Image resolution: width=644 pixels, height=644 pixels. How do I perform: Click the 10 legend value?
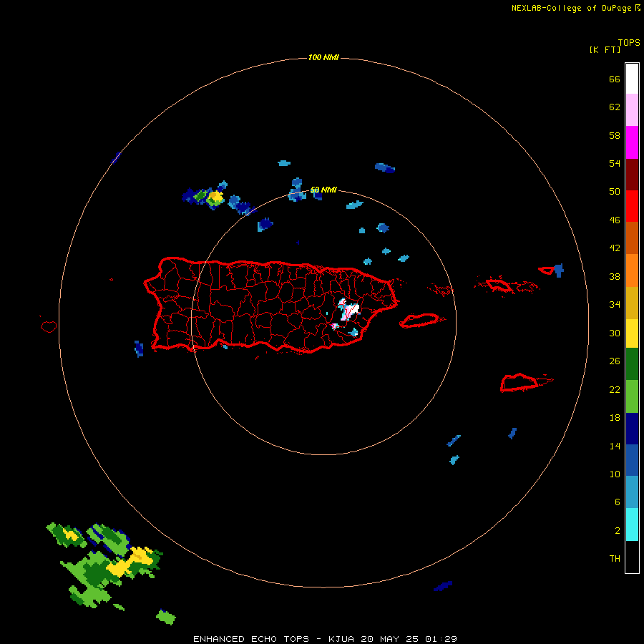(x=615, y=474)
